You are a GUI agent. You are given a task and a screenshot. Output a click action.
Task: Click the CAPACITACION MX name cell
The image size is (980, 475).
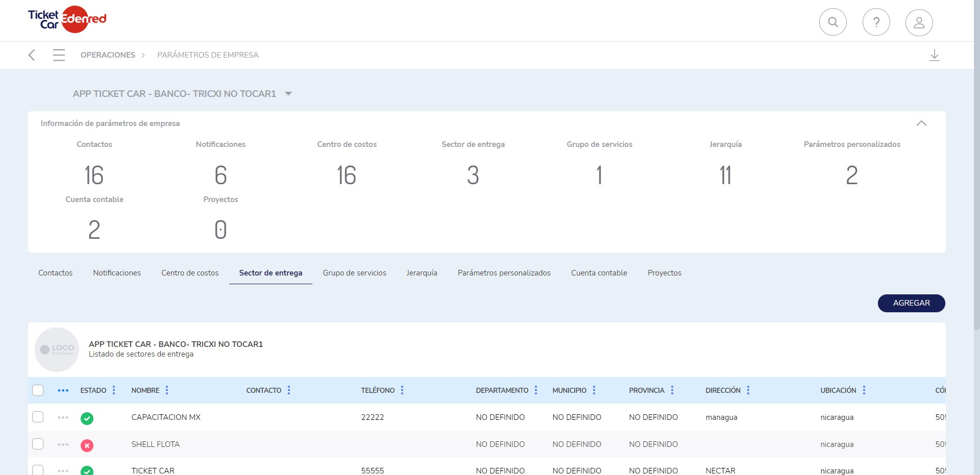coord(166,417)
